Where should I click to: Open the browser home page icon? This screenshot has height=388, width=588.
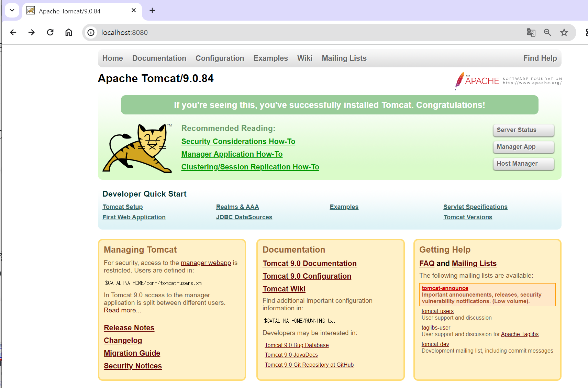[x=69, y=32]
